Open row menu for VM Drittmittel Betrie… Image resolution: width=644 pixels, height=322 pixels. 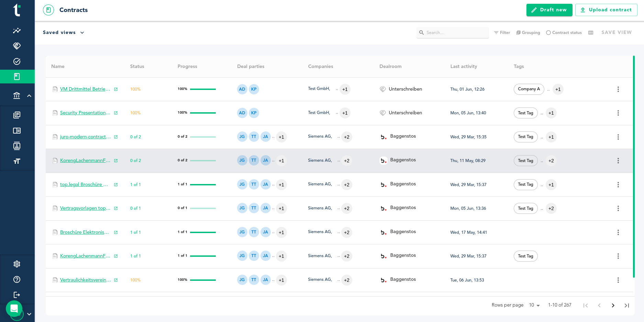tap(618, 89)
